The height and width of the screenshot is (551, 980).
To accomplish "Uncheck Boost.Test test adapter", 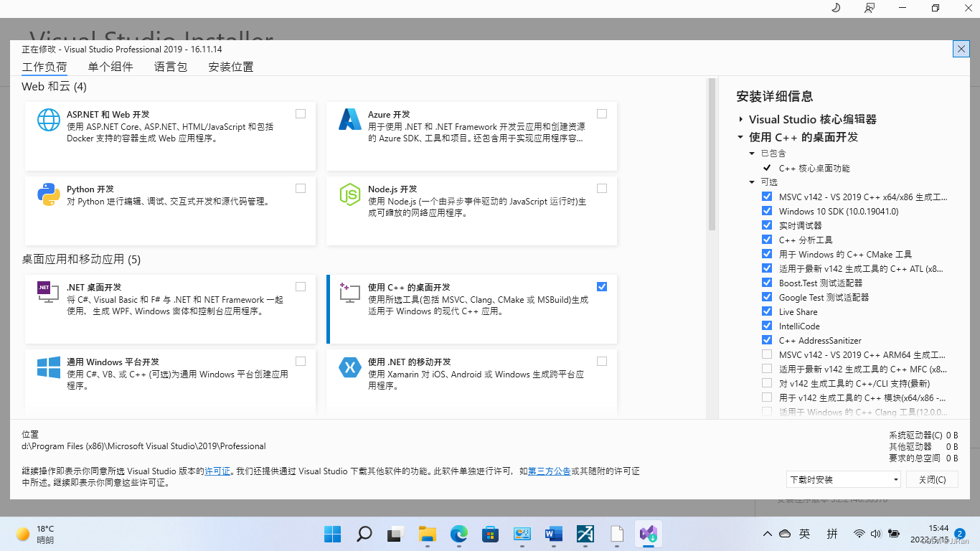I will (767, 283).
